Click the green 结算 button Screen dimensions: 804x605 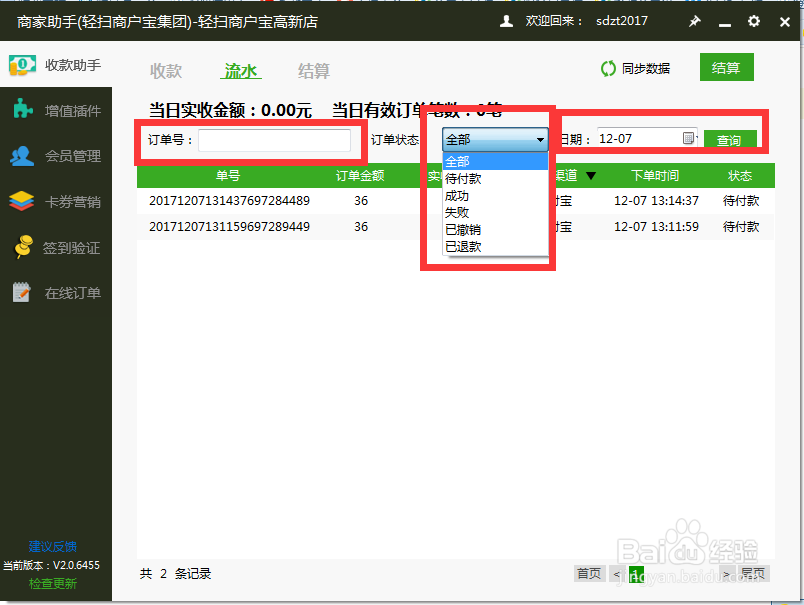(x=726, y=67)
